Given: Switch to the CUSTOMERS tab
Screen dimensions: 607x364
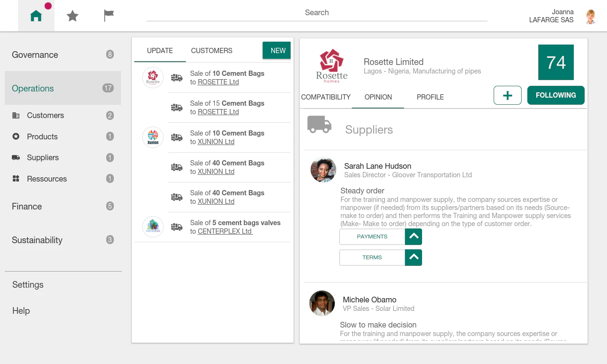Looking at the screenshot, I should tap(212, 51).
